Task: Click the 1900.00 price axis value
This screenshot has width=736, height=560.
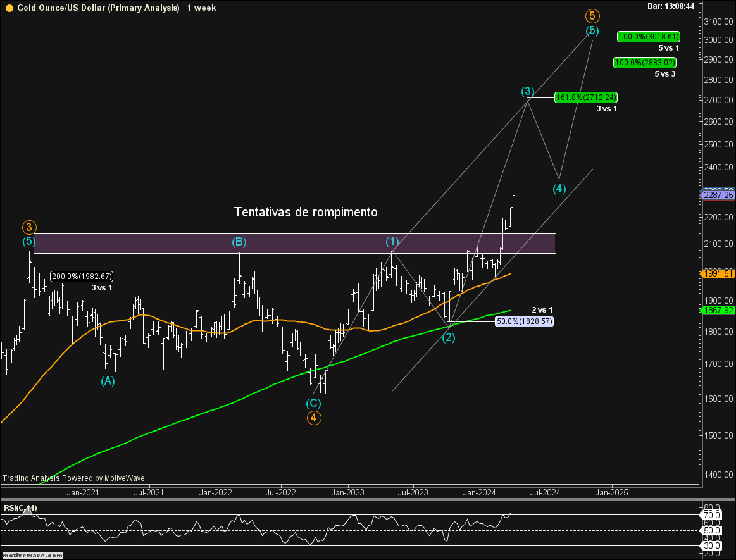Action: (x=719, y=301)
